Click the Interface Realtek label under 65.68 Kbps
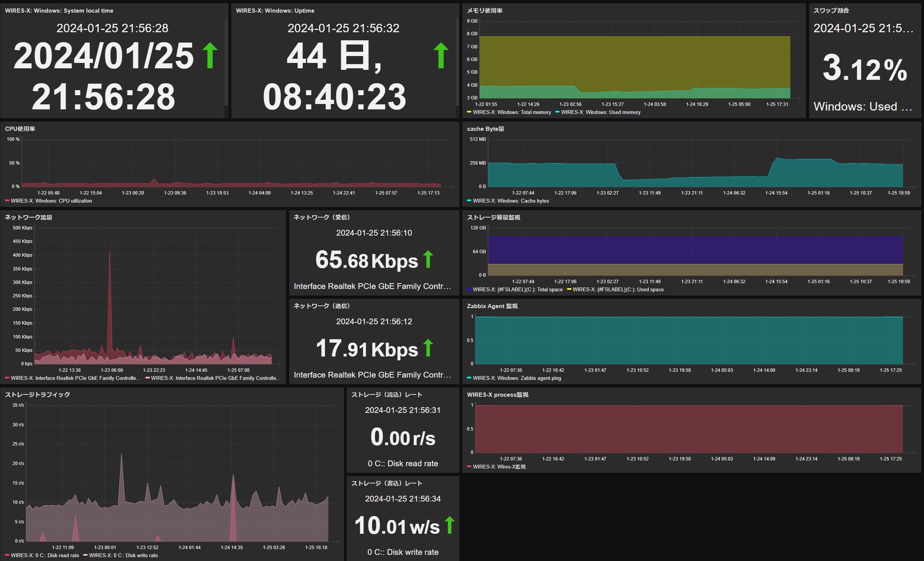This screenshot has width=924, height=561. [372, 286]
